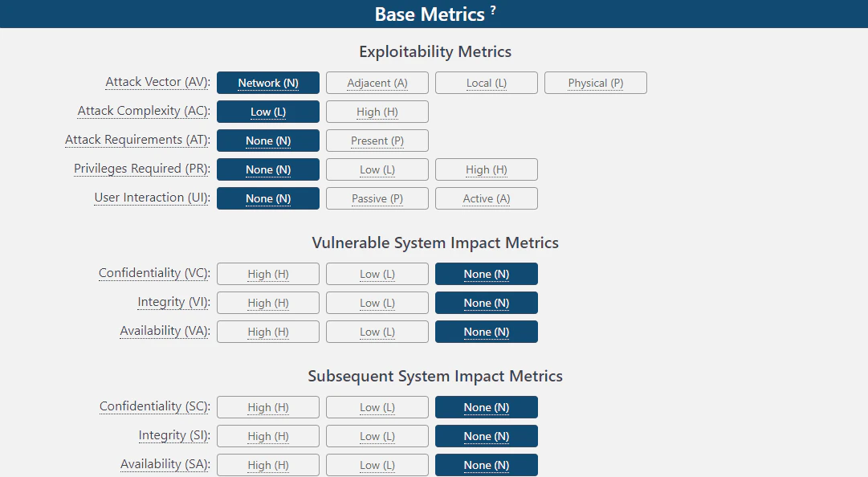Screen dimensions: 868x477
Task: Select Network (N) for Attack Vector
Action: pyautogui.click(x=268, y=83)
